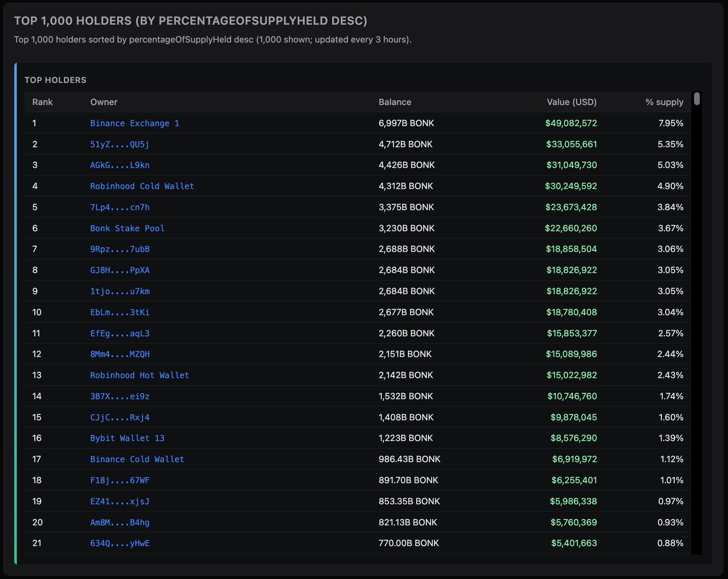This screenshot has width=728, height=579.
Task: Click the % supply column header
Action: coord(664,102)
